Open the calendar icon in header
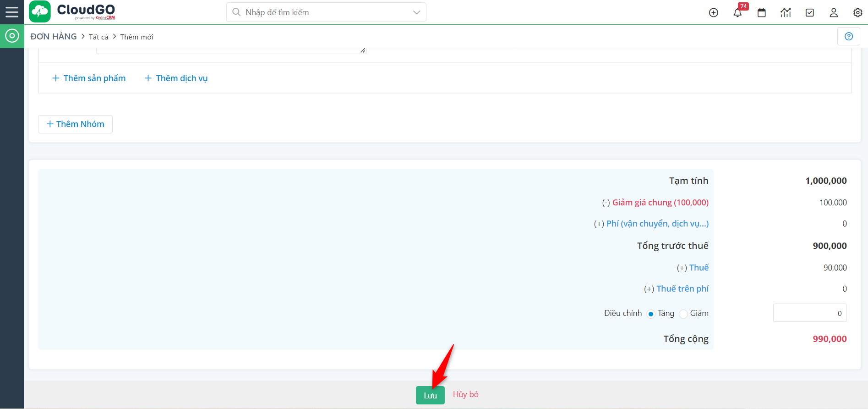This screenshot has width=868, height=409. click(x=762, y=13)
